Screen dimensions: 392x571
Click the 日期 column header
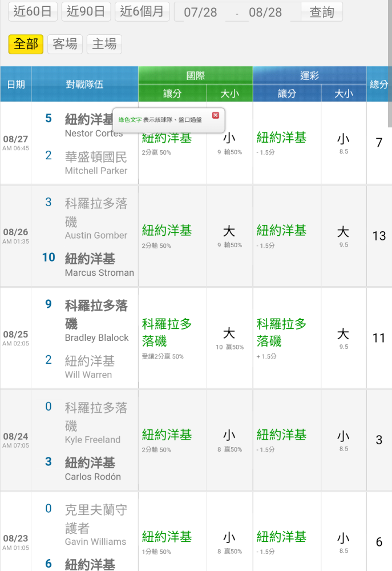[x=15, y=84]
